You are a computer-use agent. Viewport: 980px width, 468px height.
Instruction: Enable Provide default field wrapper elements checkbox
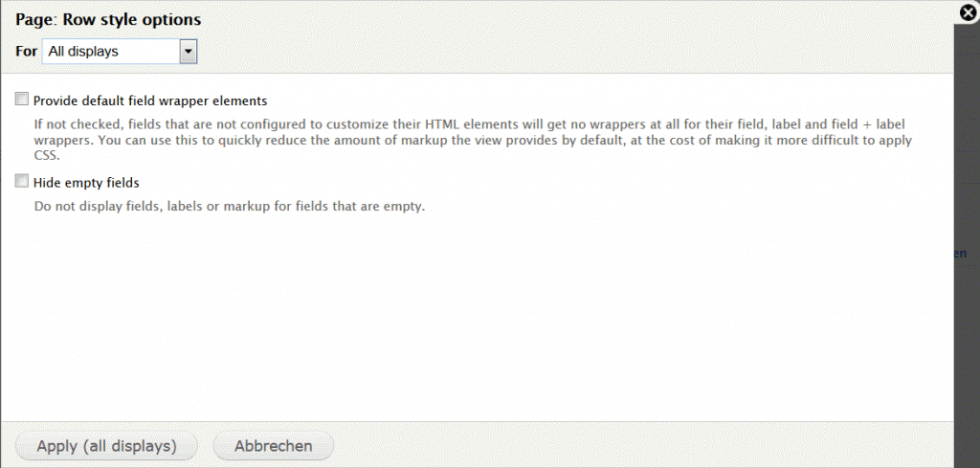pos(22,100)
